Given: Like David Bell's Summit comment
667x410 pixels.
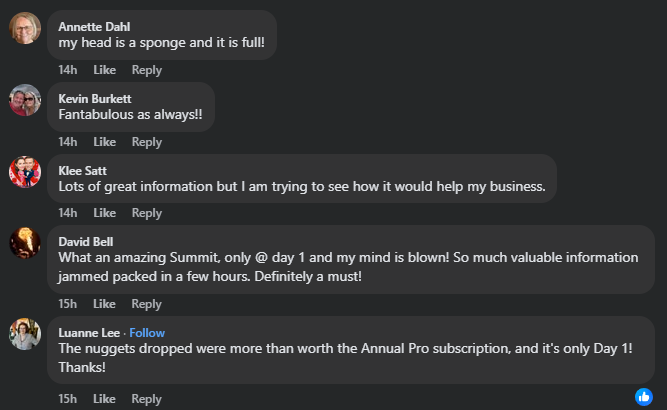Looking at the screenshot, I should click(x=105, y=304).
